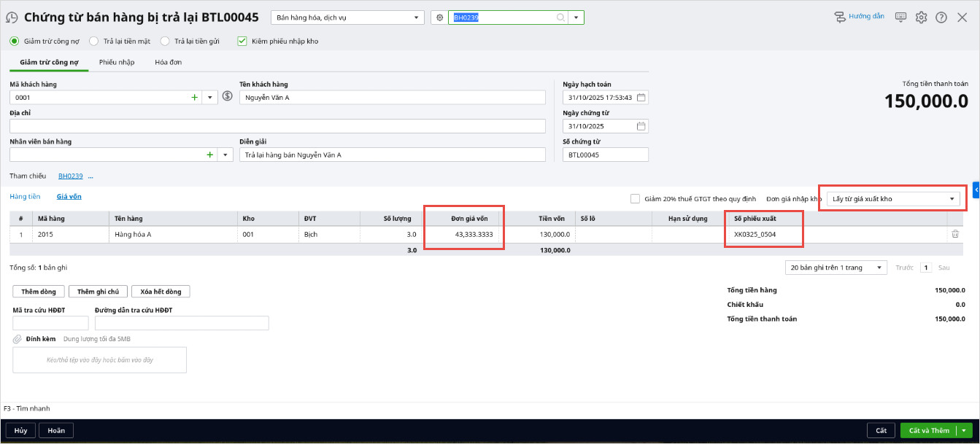Enable Giảm 20% thuế GTGT checkbox
This screenshot has width=980, height=444.
coord(635,198)
